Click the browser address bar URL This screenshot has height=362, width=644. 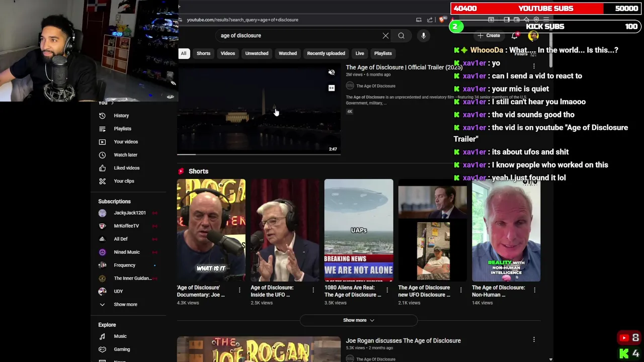243,20
